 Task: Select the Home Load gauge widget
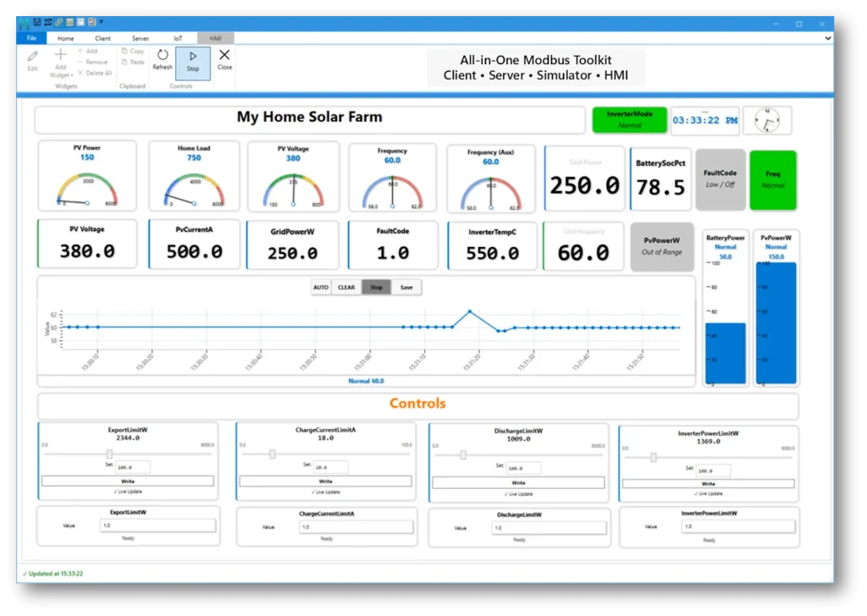[x=194, y=176]
